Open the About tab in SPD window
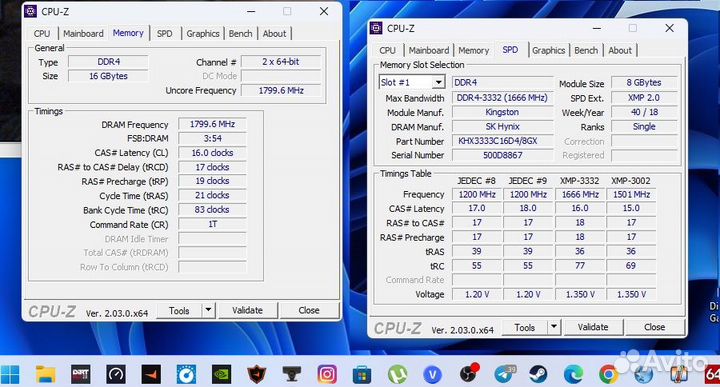 tap(620, 50)
